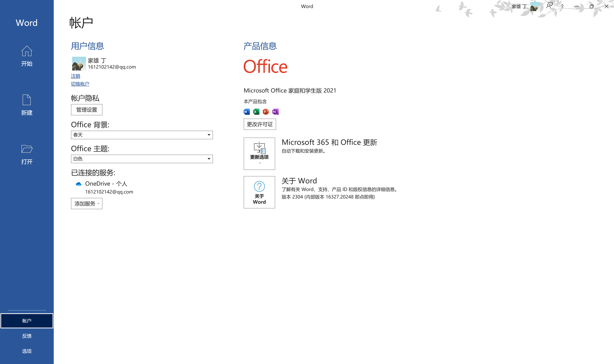Viewport: 614px width, 364px height.
Task: Click the OneDrive personal cloud icon
Action: (x=78, y=183)
